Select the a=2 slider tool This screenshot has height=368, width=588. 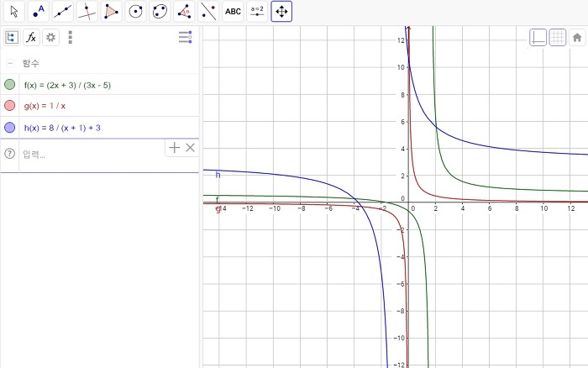click(257, 12)
